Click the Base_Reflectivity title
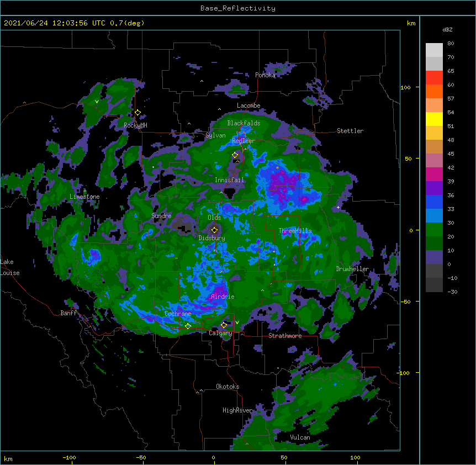The image size is (476, 465). pos(238,8)
